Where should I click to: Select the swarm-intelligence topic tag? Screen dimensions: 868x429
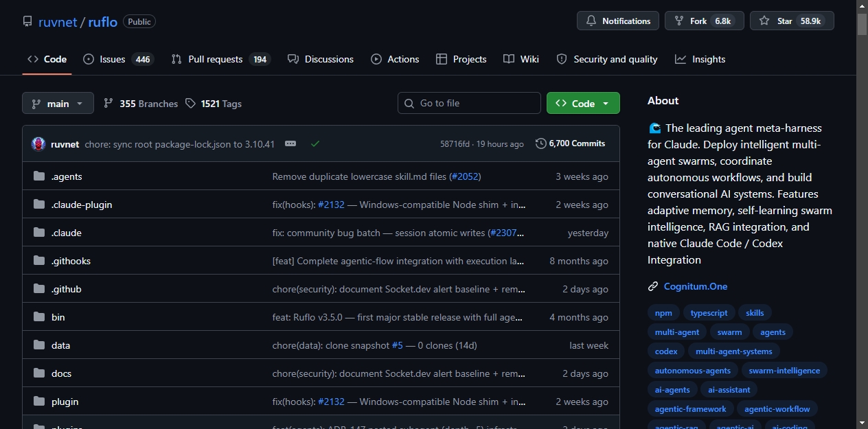click(784, 371)
